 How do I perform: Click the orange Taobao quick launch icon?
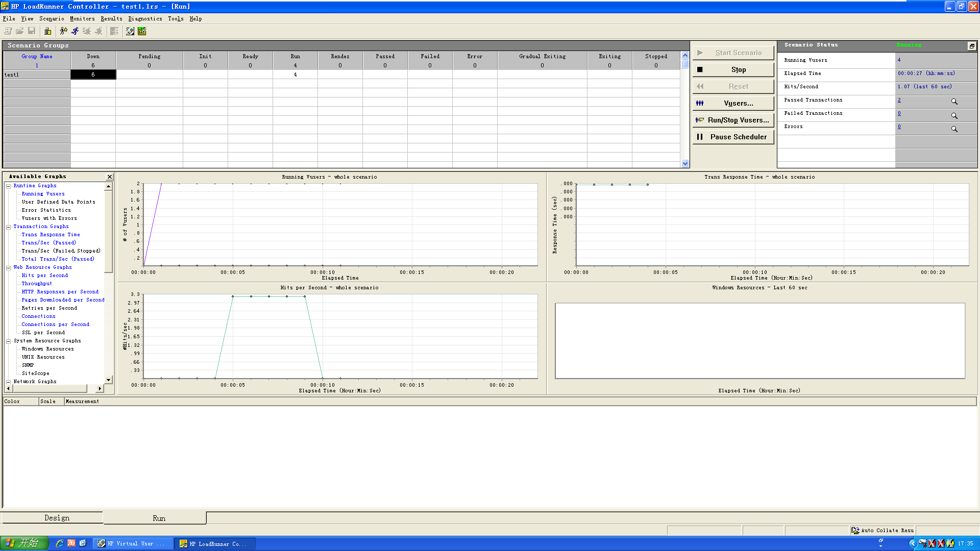click(x=71, y=543)
